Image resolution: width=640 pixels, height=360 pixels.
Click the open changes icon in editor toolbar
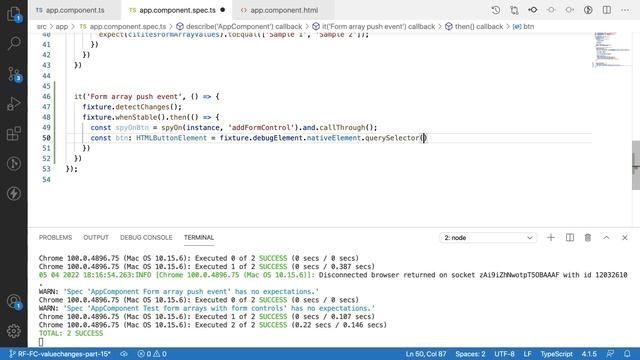[514, 10]
